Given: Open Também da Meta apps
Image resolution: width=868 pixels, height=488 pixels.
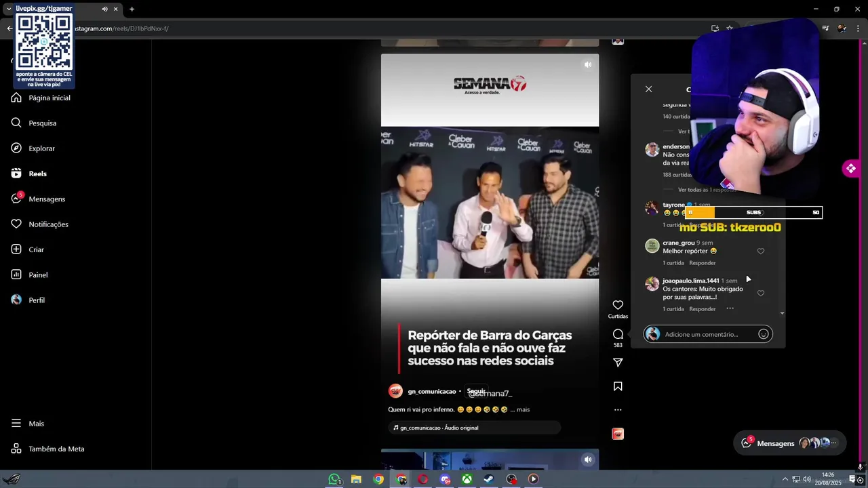Looking at the screenshot, I should coord(47,449).
